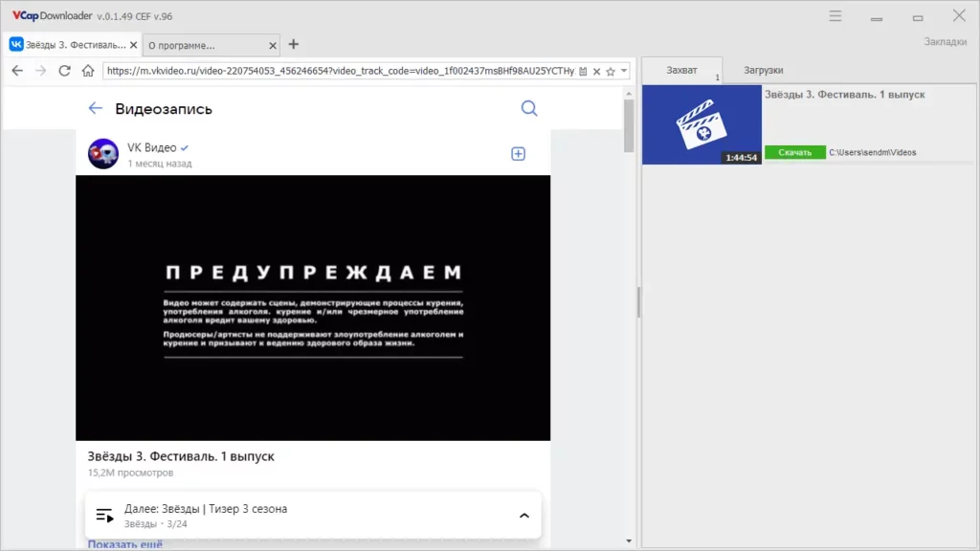Click Показать ещё link
Image resolution: width=980 pixels, height=551 pixels.
tap(125, 544)
